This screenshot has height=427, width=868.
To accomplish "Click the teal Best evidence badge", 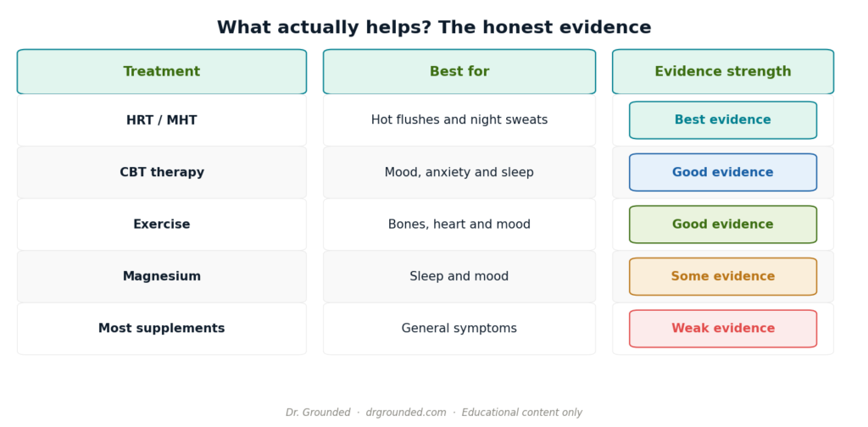I will coord(723,120).
